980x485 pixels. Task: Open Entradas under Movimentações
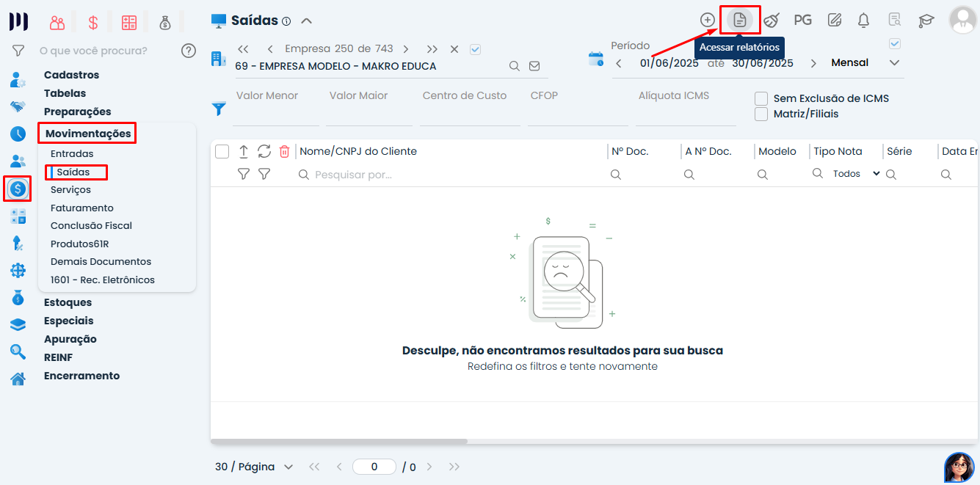coord(72,154)
